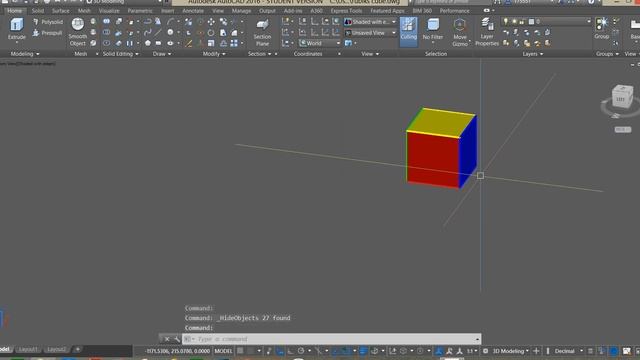
Task: Click the Move Gizmo tool
Action: pos(460,32)
